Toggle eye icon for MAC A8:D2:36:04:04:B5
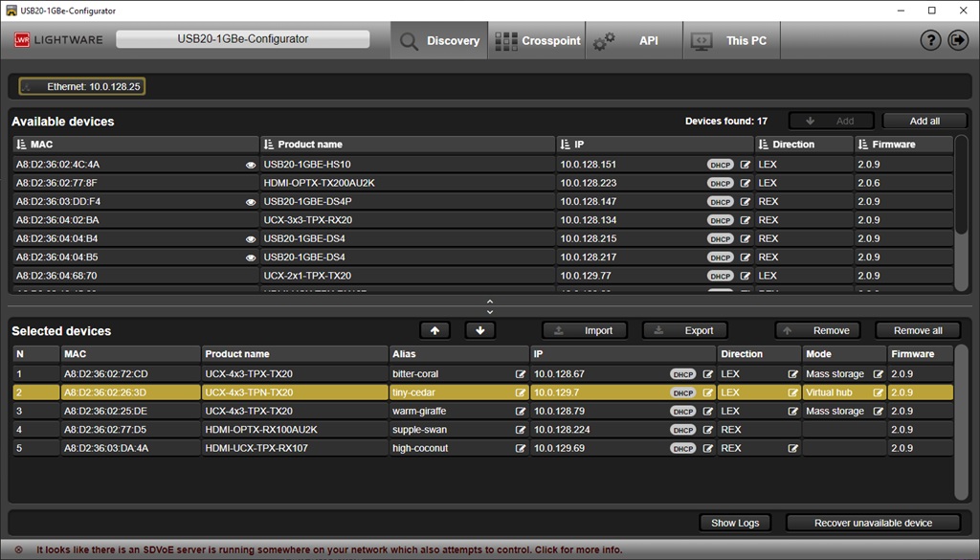The height and width of the screenshot is (560, 980). pos(251,258)
